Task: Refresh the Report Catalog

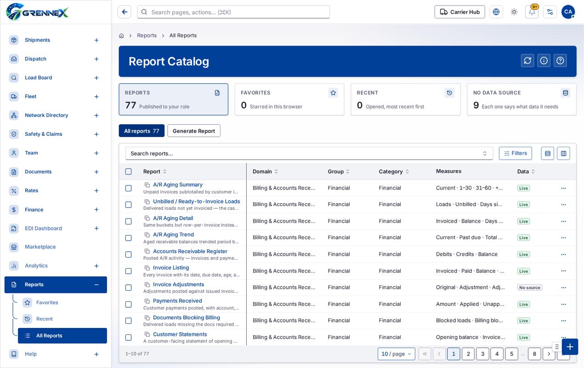Action: 527,61
